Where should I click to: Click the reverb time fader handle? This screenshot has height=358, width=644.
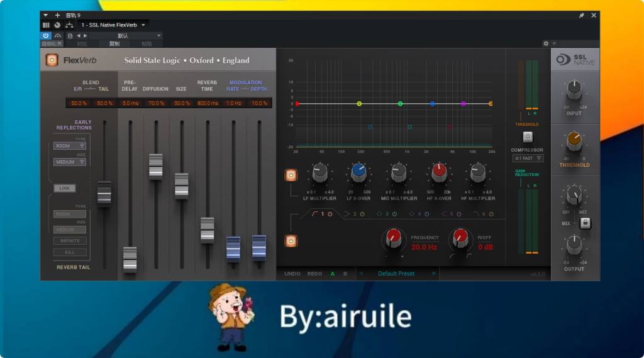pyautogui.click(x=208, y=230)
